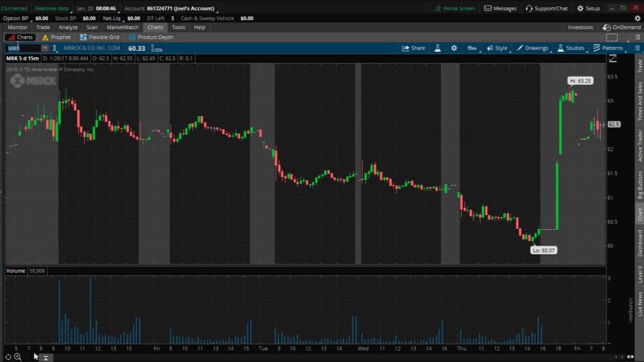The width and height of the screenshot is (644, 362).
Task: Click the Volume study label
Action: (x=16, y=270)
